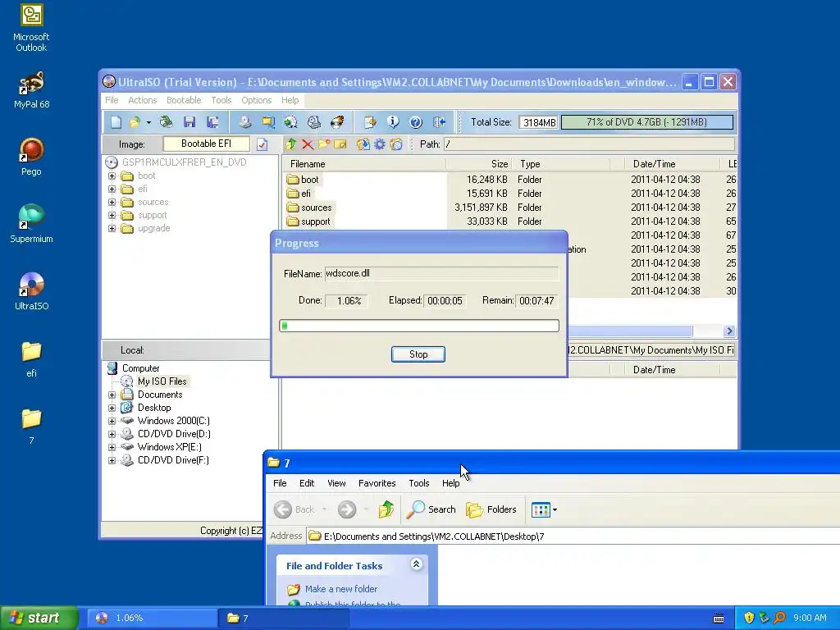Click the Make a new folder link
Screen dimensions: 840x630
(x=341, y=589)
